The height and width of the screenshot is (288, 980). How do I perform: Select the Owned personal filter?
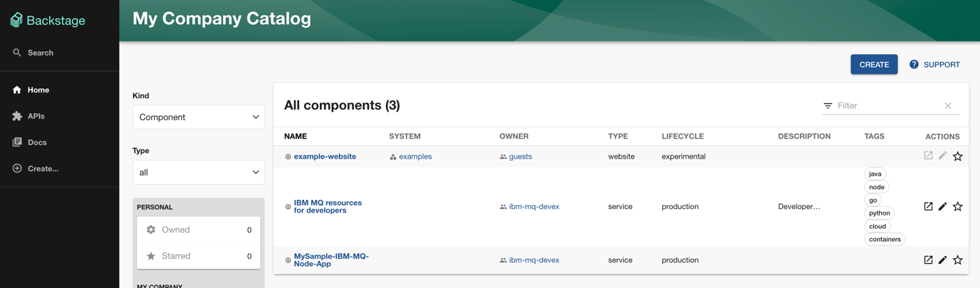click(198, 230)
